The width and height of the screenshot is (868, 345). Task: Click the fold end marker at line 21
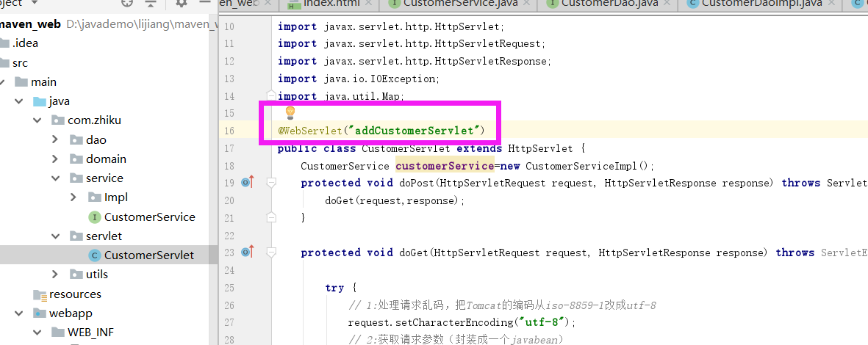point(271,218)
